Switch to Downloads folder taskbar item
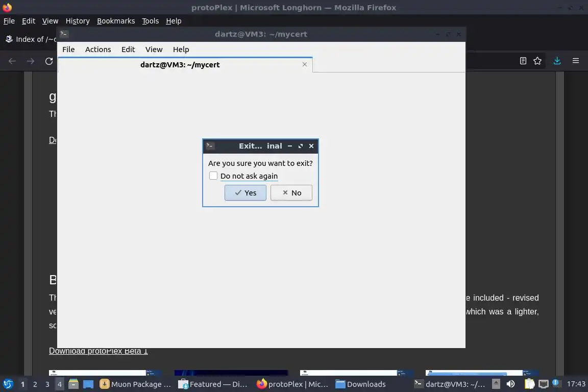This screenshot has height=392, width=588. click(361, 384)
